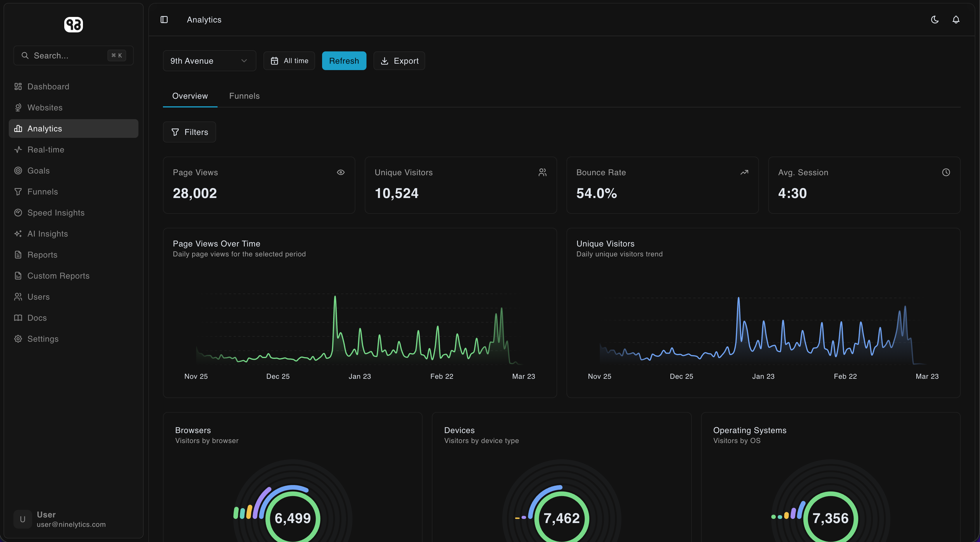The width and height of the screenshot is (980, 542).
Task: Click the Bounce Rate trend arrow icon
Action: [744, 172]
